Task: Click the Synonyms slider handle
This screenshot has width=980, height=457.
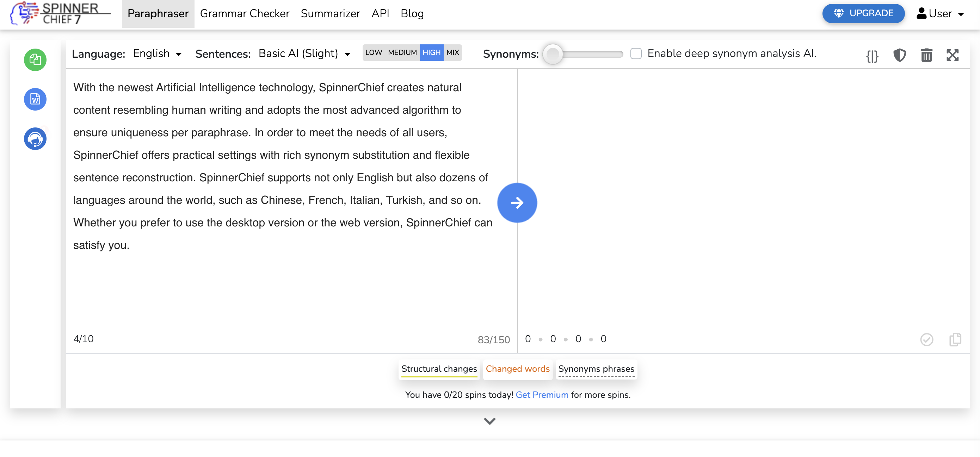Action: tap(553, 54)
